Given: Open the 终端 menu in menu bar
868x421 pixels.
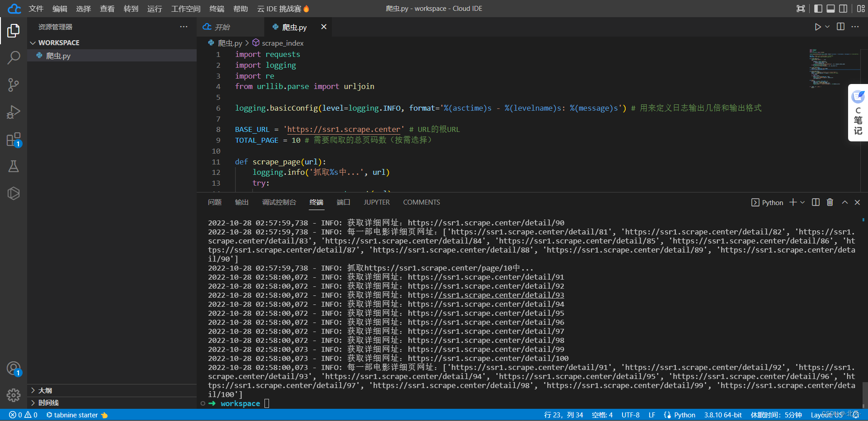Looking at the screenshot, I should click(217, 9).
